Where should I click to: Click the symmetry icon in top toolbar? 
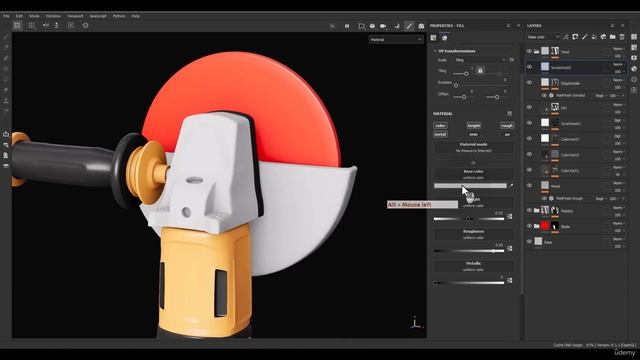click(46, 25)
